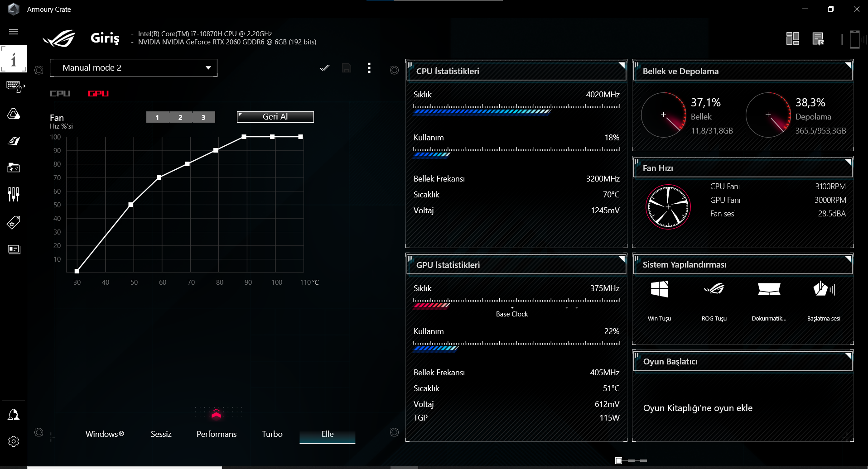Select the Windows® operating mode
This screenshot has height=469, width=868.
click(105, 434)
